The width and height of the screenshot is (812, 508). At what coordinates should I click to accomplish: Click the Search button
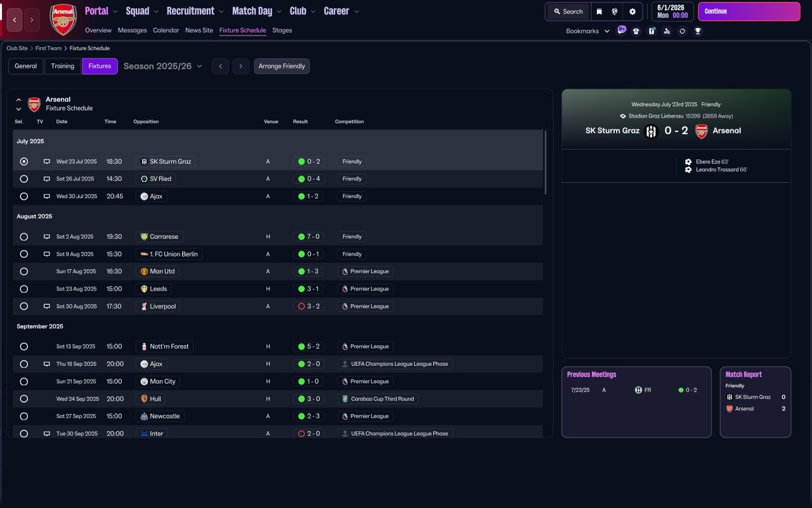click(568, 11)
